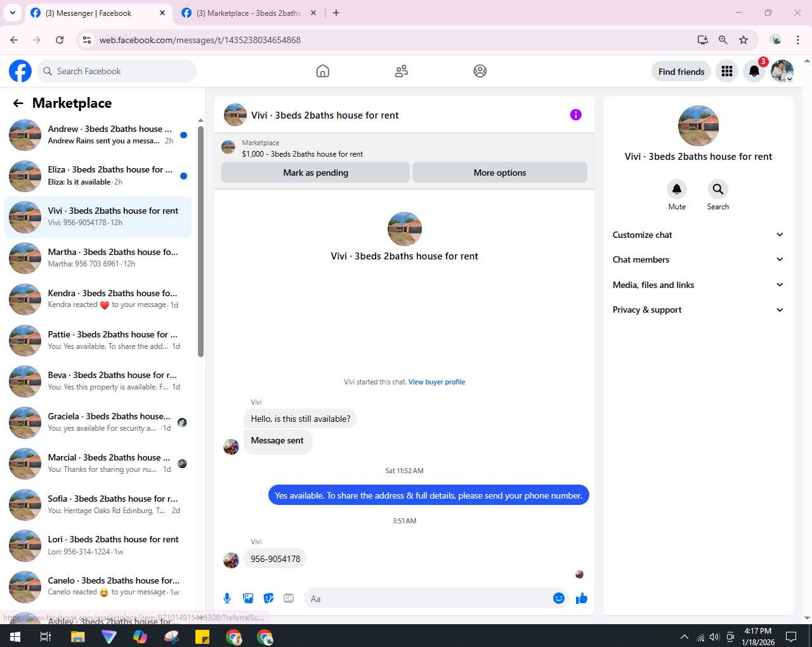Open Canelo's conversation
This screenshot has width=812, height=647.
pyautogui.click(x=98, y=587)
